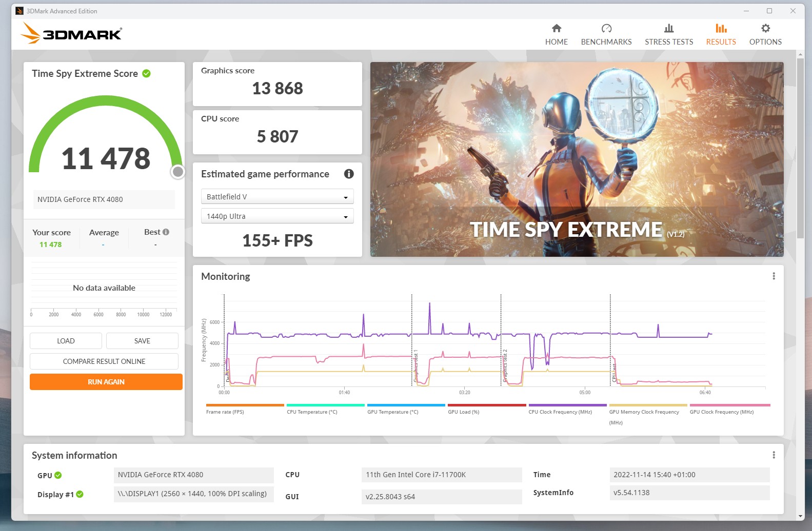
Task: Click the Time value 2022-11-14 15:40
Action: pyautogui.click(x=689, y=475)
